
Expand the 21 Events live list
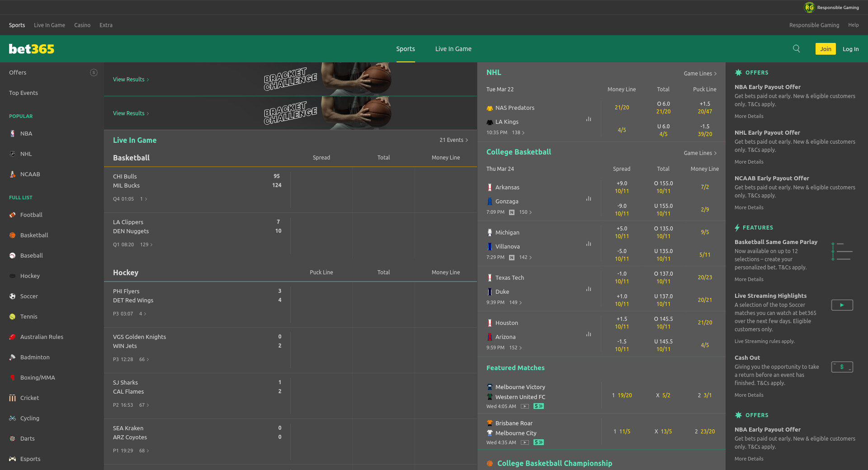(x=453, y=140)
